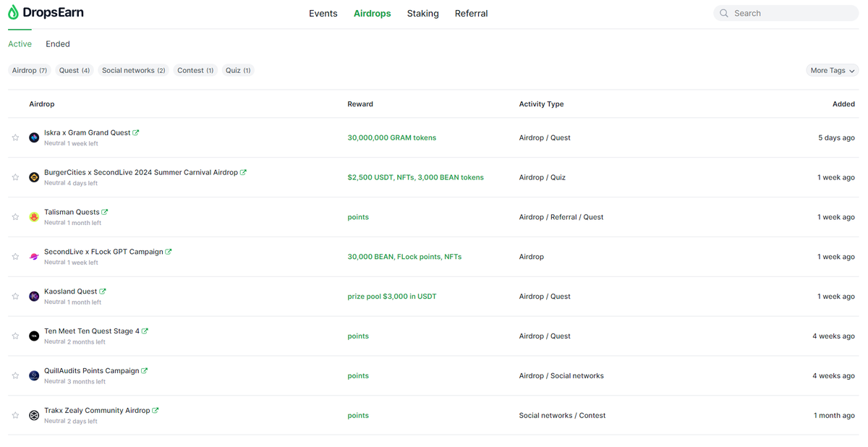The image size is (868, 447).
Task: Open BurgerCities x SecondLive Summer Carnival Airdrop link
Action: tap(141, 173)
